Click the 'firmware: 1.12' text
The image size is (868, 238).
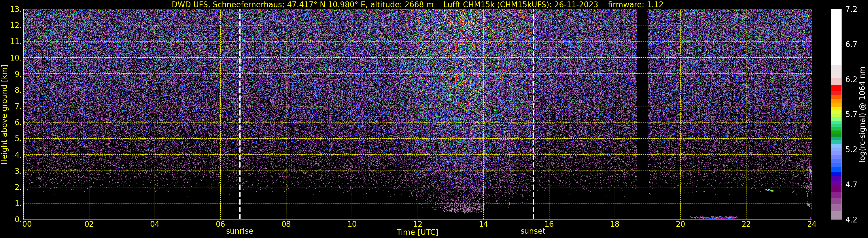tap(636, 4)
